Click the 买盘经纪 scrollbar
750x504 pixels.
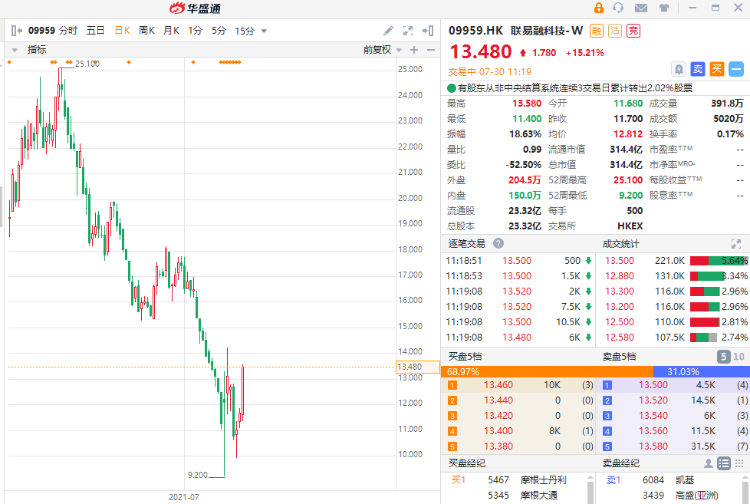590,489
